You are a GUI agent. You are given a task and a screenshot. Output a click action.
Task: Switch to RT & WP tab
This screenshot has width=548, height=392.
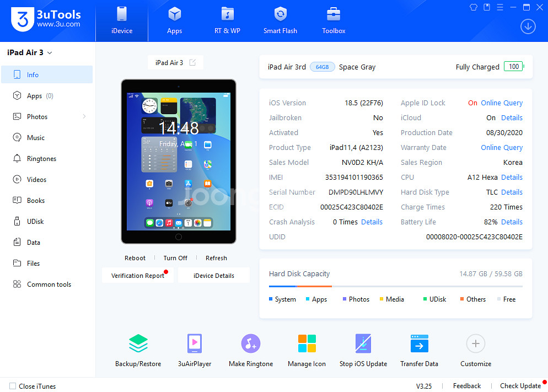tap(227, 20)
